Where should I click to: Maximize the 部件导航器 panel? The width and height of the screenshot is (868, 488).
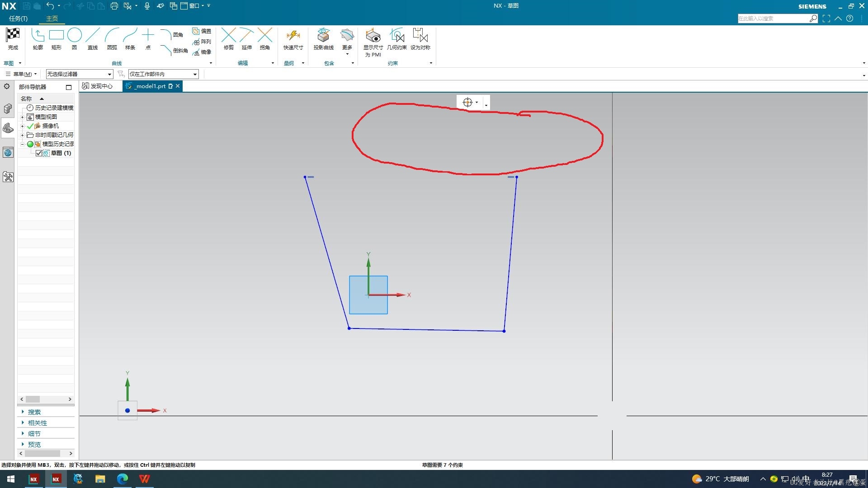69,87
